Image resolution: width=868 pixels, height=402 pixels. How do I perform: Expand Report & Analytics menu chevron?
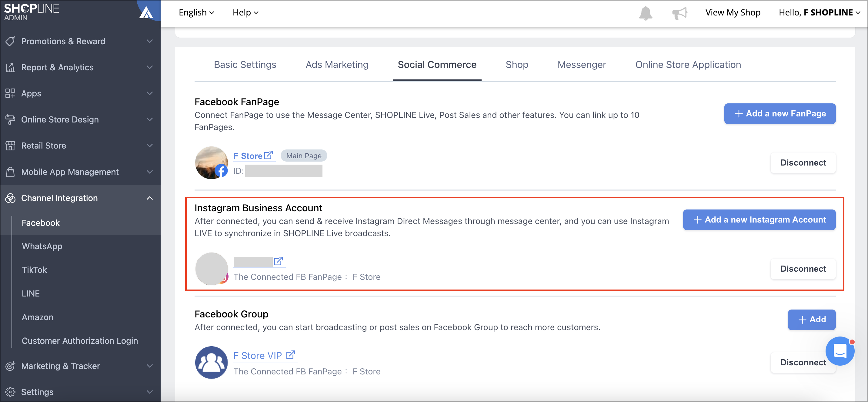point(150,67)
